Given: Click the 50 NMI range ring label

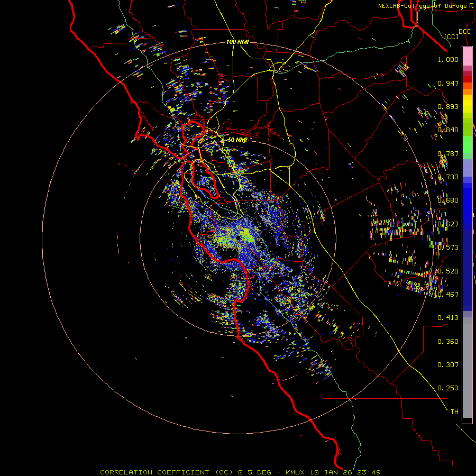Looking at the screenshot, I should click(x=237, y=140).
